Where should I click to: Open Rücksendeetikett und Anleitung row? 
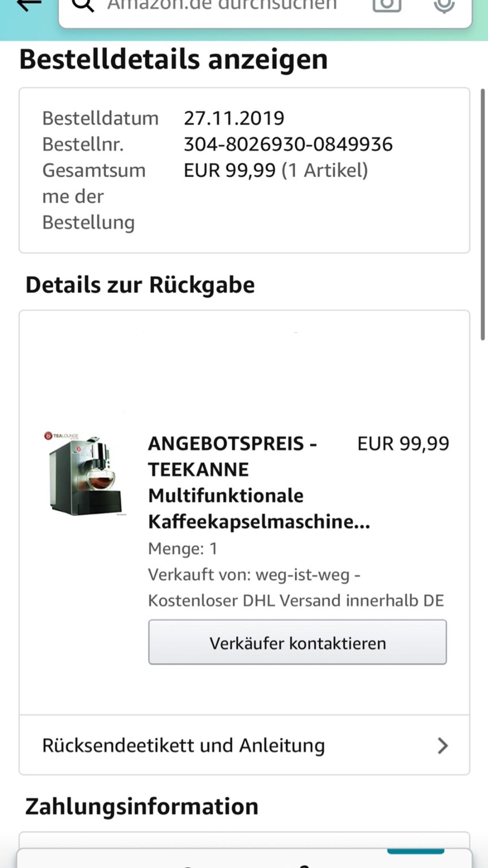tap(245, 745)
